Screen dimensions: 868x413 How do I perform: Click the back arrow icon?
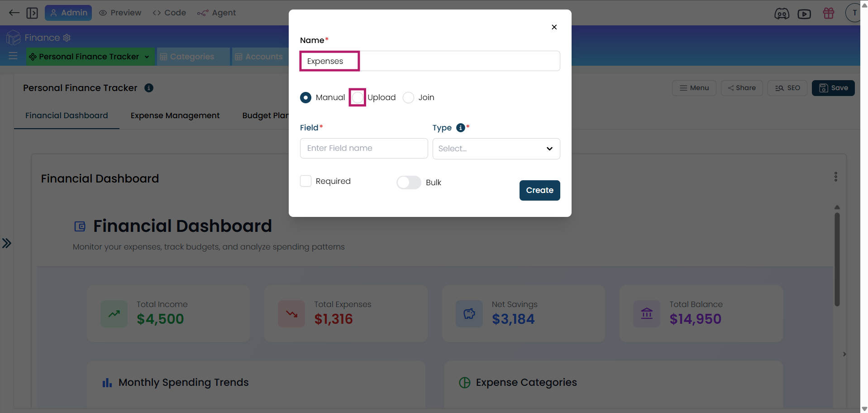point(14,13)
